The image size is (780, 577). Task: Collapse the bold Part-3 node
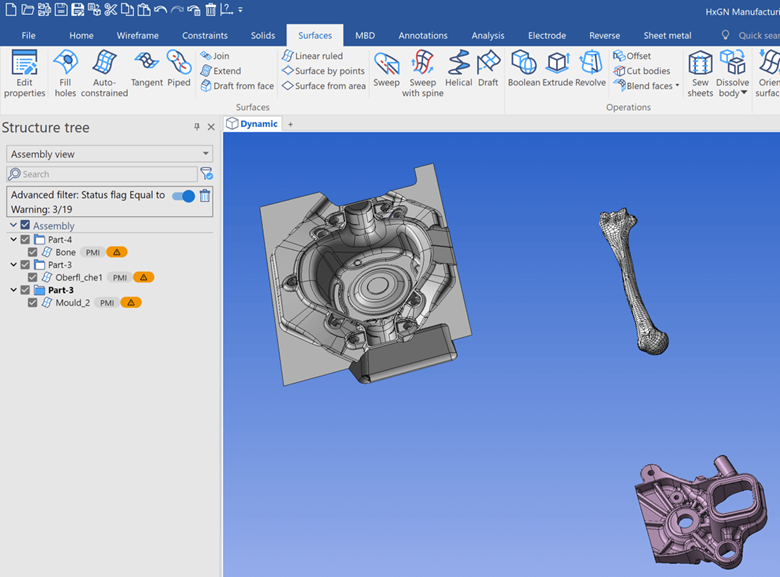click(13, 290)
